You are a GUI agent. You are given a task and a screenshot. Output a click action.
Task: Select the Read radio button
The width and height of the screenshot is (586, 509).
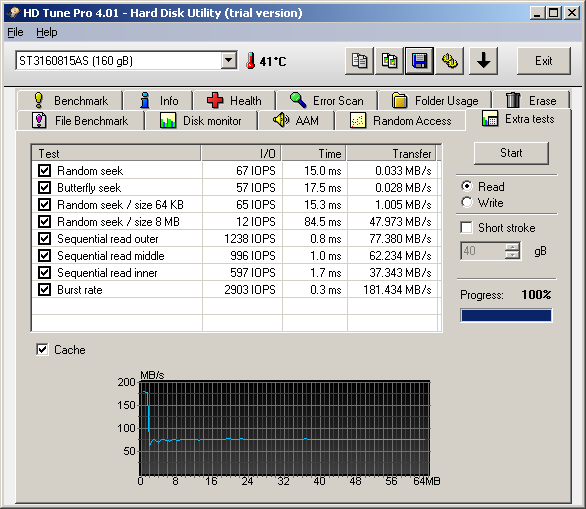tap(467, 186)
